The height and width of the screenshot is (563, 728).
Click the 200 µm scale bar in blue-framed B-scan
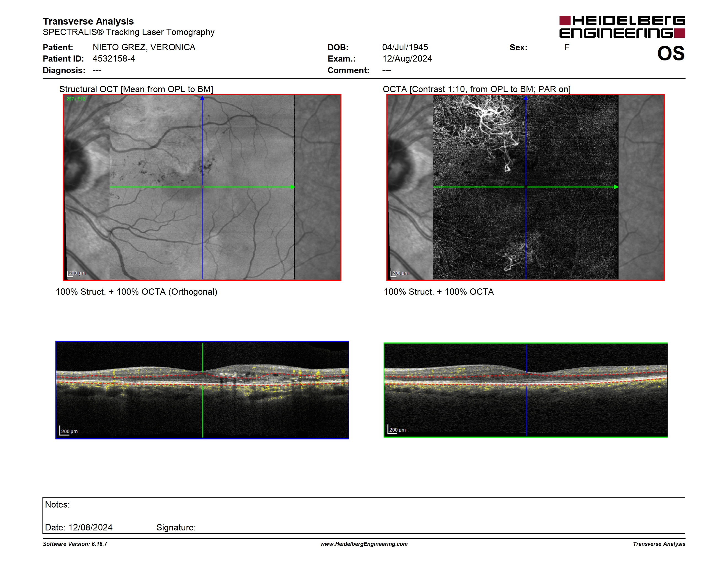coord(69,431)
